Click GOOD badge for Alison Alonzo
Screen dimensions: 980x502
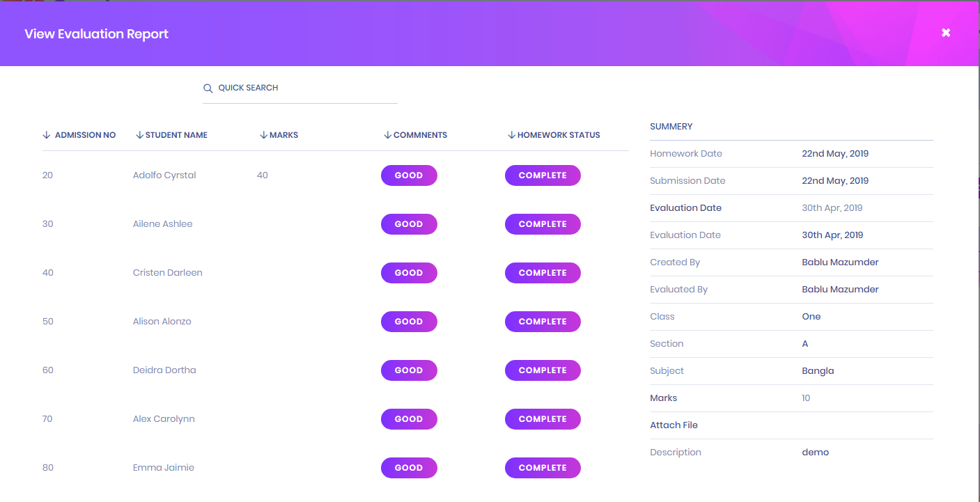click(409, 322)
